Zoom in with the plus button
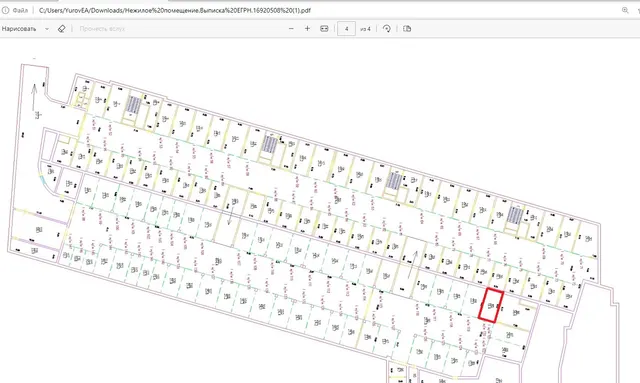This screenshot has height=383, width=640. 307,29
